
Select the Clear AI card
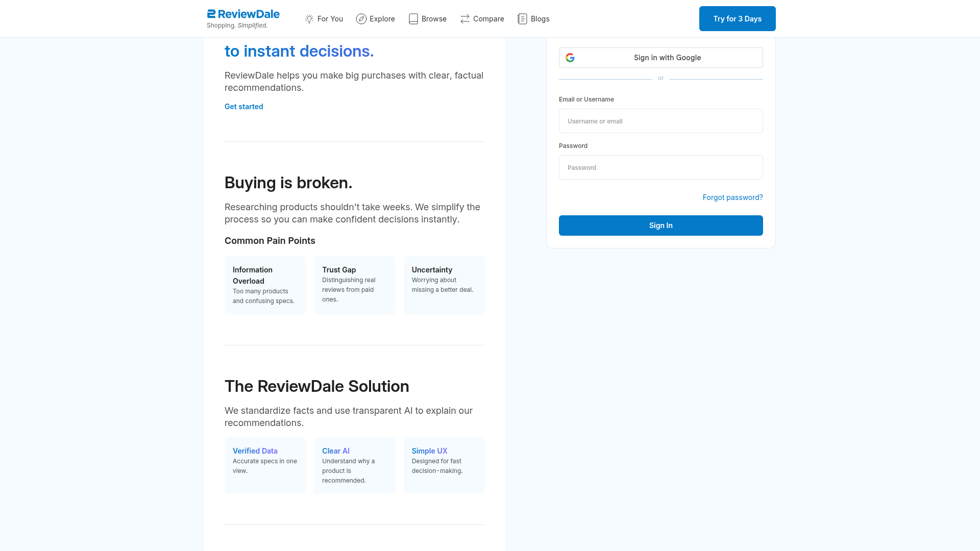pos(354,465)
